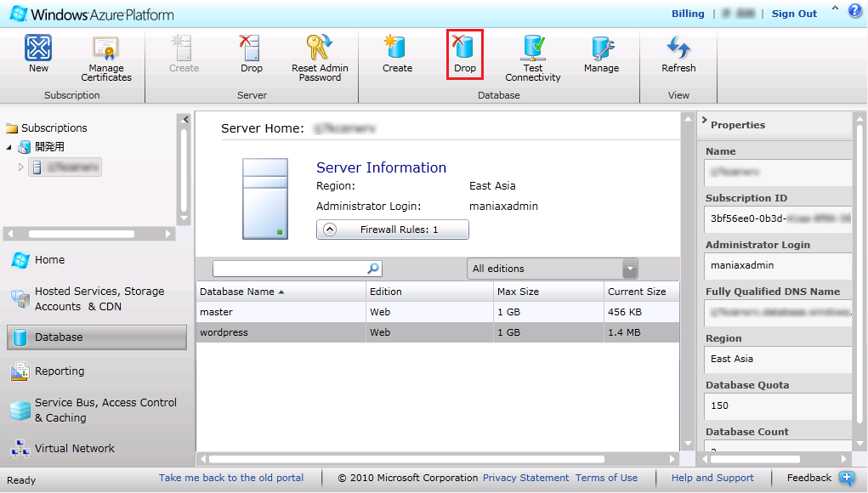Open the All editions dropdown
This screenshot has height=493, width=868.
tap(553, 269)
